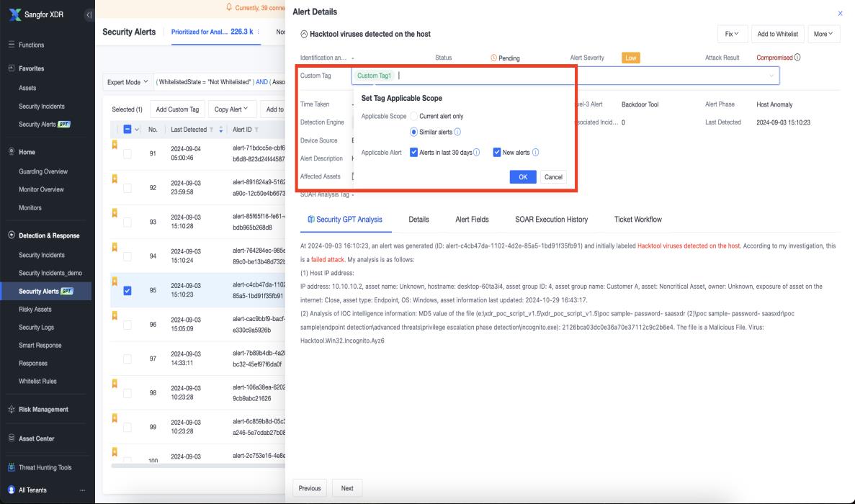The image size is (855, 504).
Task: Confirm tag scope with OK button
Action: point(523,176)
